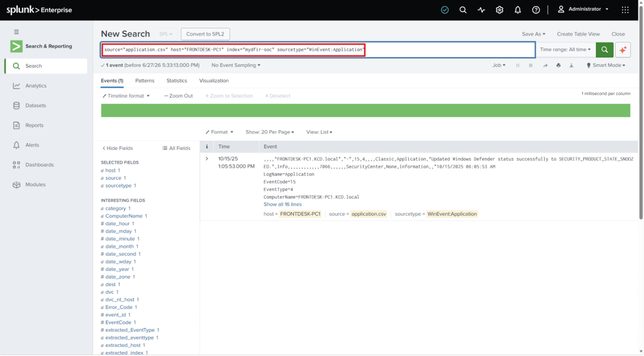Click Create Table View
This screenshot has width=644, height=356.
tap(579, 34)
